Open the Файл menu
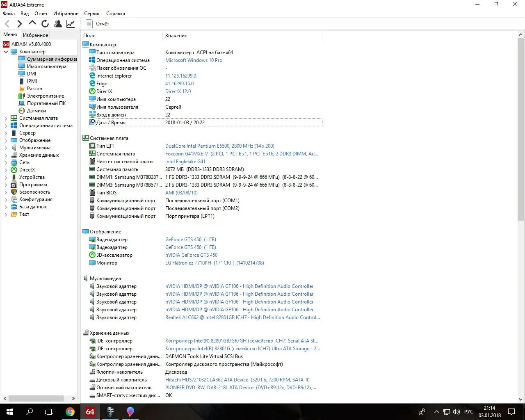This screenshot has height=420, width=525. pos(9,14)
